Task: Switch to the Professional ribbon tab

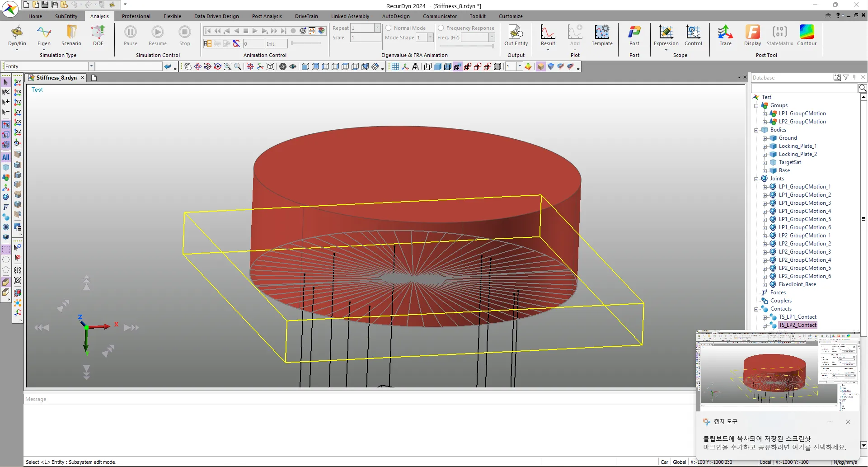Action: (136, 16)
